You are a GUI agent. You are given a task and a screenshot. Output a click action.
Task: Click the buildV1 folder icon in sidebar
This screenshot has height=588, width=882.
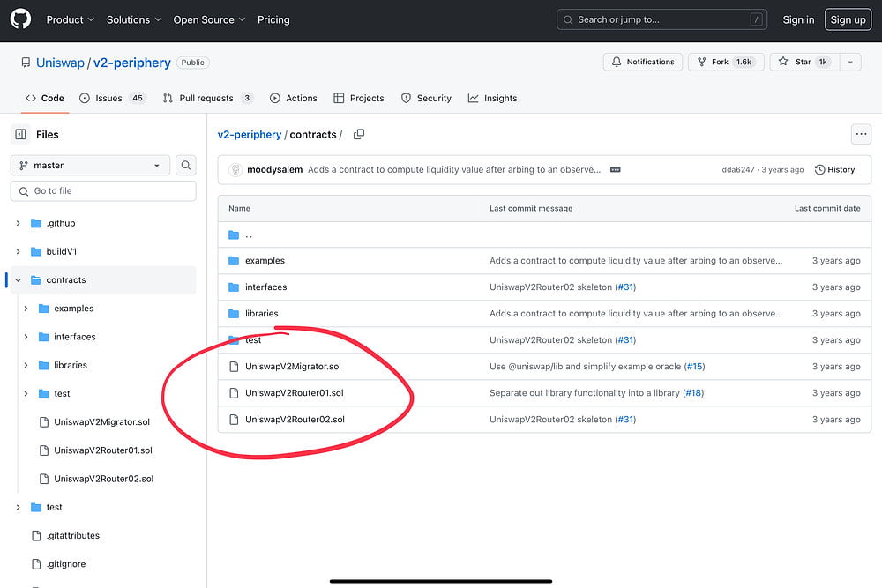point(36,251)
